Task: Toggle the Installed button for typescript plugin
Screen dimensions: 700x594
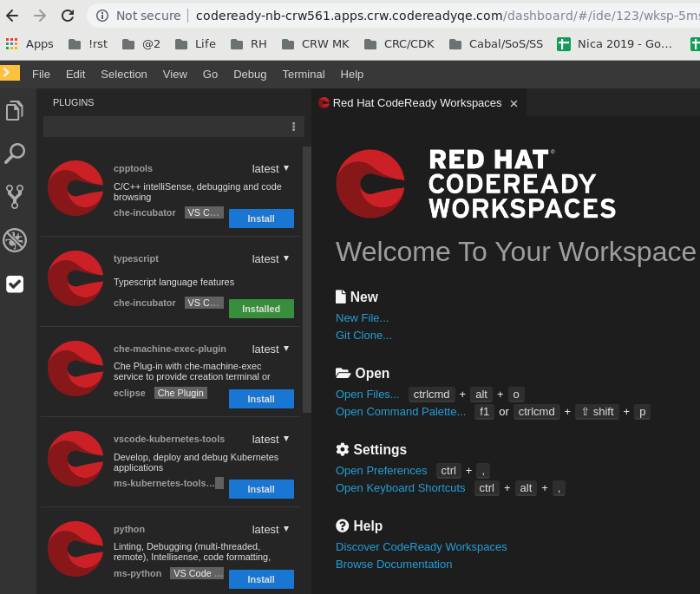Action: tap(261, 309)
